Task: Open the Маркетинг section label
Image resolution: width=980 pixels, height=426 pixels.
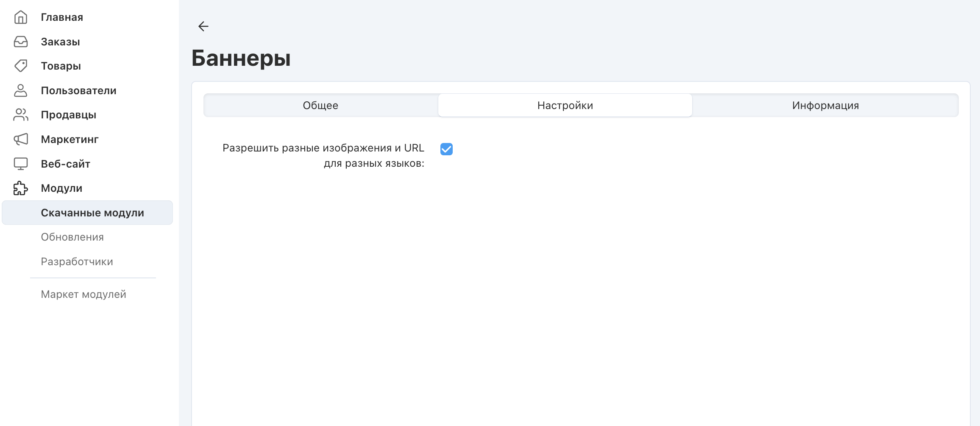Action: tap(70, 139)
